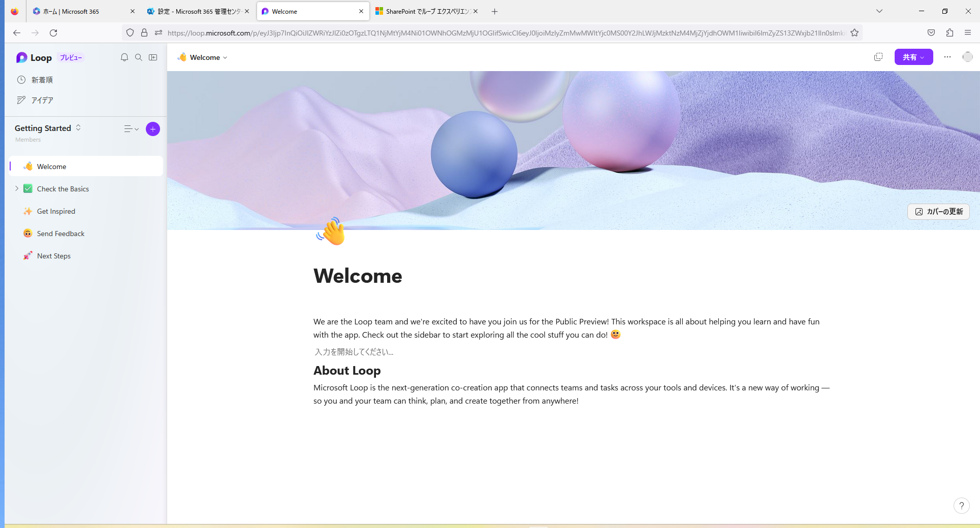This screenshot has height=528, width=980.
Task: Open the notifications bell in Loop sidebar
Action: click(x=124, y=57)
